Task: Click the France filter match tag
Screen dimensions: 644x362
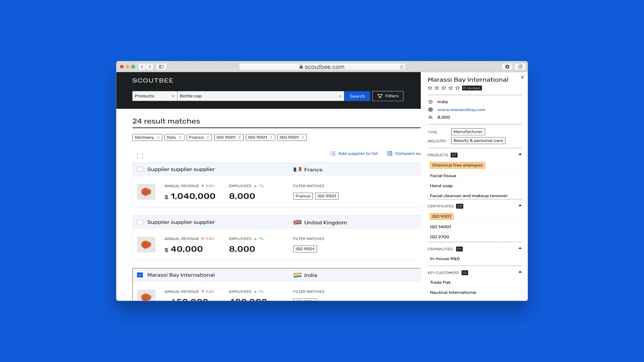Action: [303, 196]
